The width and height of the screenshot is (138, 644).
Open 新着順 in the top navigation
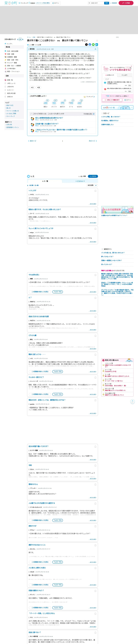[x=32, y=3]
